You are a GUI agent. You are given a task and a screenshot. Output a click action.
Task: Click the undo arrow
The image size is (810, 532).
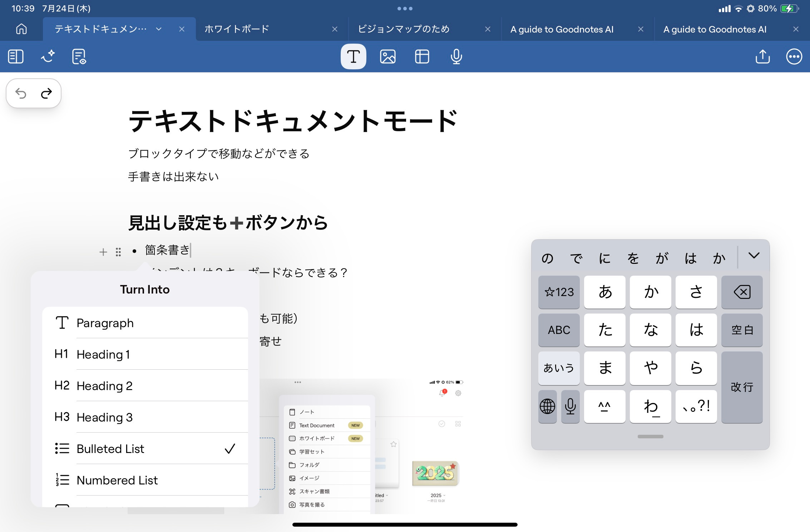21,94
